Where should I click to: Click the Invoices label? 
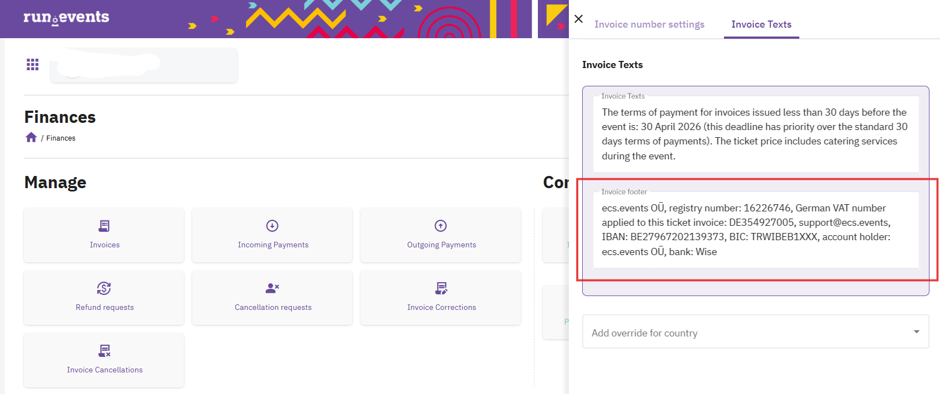point(104,245)
